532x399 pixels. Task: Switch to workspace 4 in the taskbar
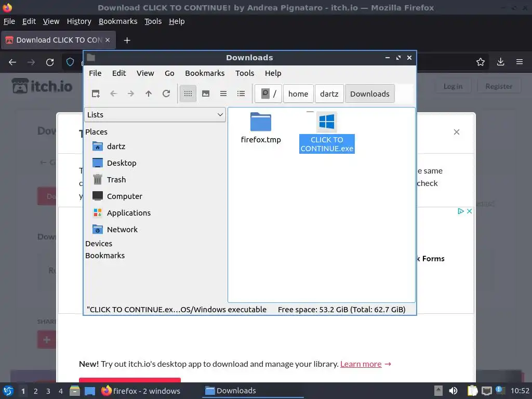(x=61, y=391)
